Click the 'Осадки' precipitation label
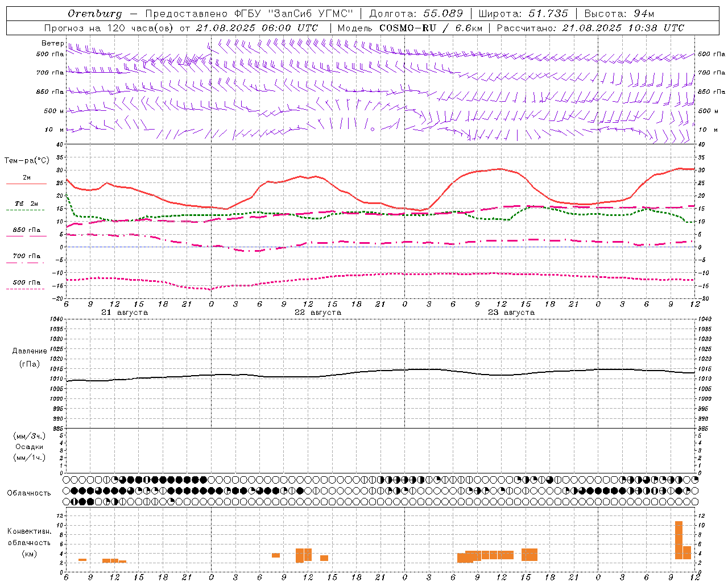 point(30,447)
